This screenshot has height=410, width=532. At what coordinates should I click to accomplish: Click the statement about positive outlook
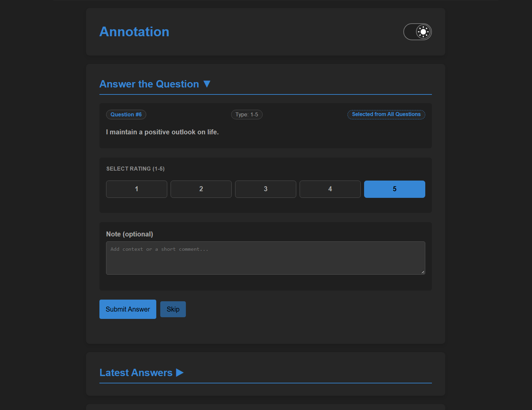click(x=162, y=132)
